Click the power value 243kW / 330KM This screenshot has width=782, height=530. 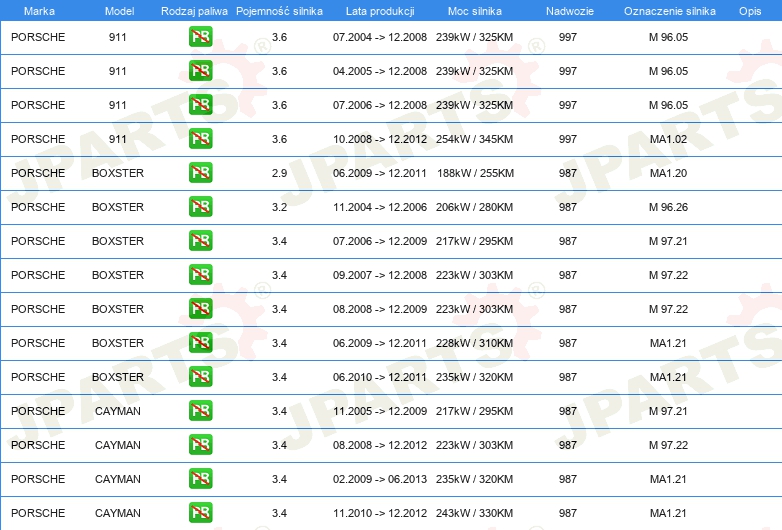pyautogui.click(x=474, y=513)
